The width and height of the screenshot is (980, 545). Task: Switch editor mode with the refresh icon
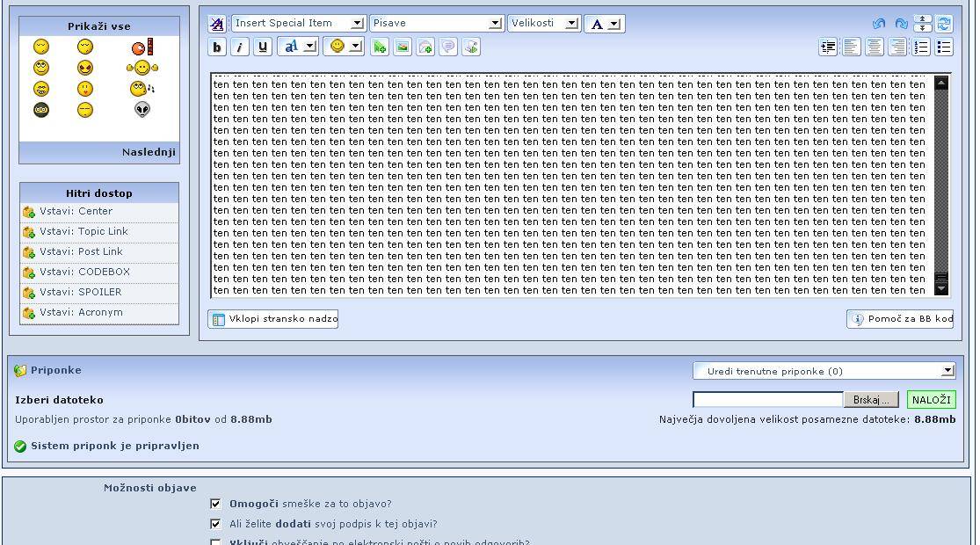(x=944, y=24)
